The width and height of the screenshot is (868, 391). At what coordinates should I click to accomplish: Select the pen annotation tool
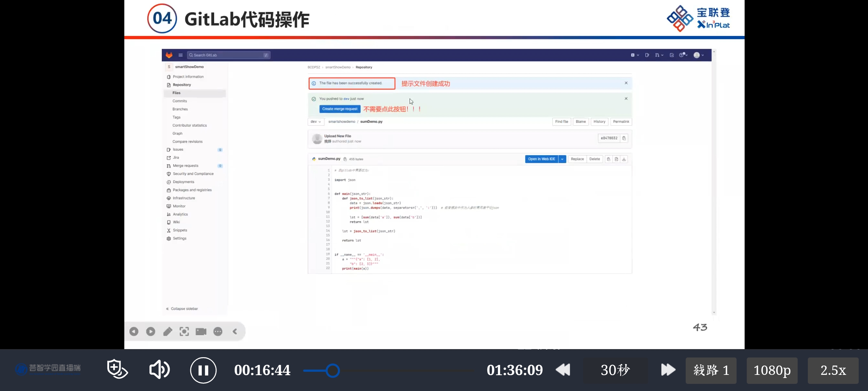tap(167, 332)
